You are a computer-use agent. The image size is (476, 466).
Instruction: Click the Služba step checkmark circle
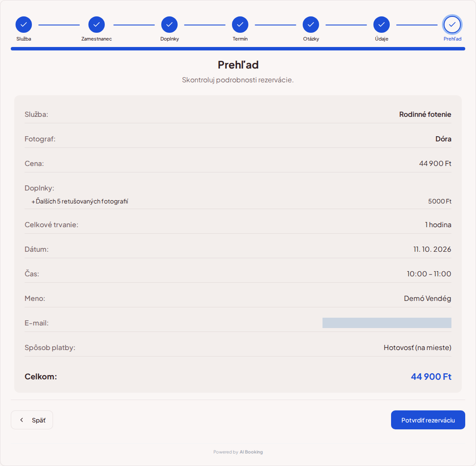click(x=24, y=25)
